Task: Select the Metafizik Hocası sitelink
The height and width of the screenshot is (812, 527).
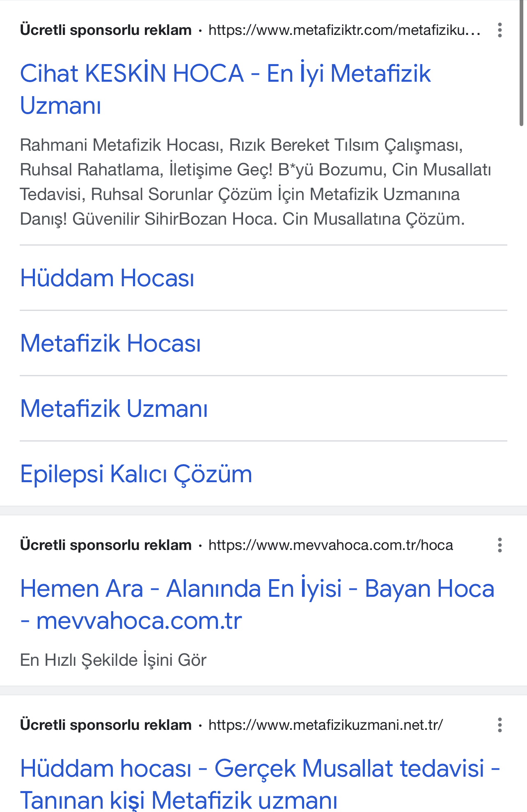Action: [x=110, y=343]
